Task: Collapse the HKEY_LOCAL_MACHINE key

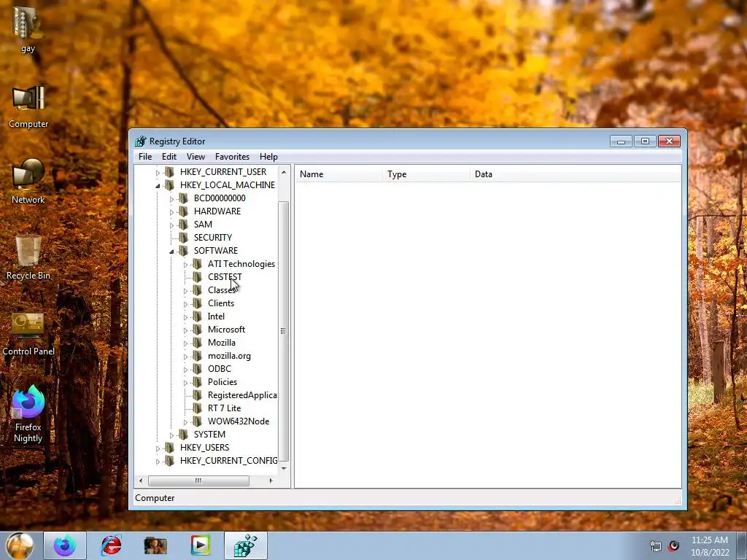Action: [158, 186]
